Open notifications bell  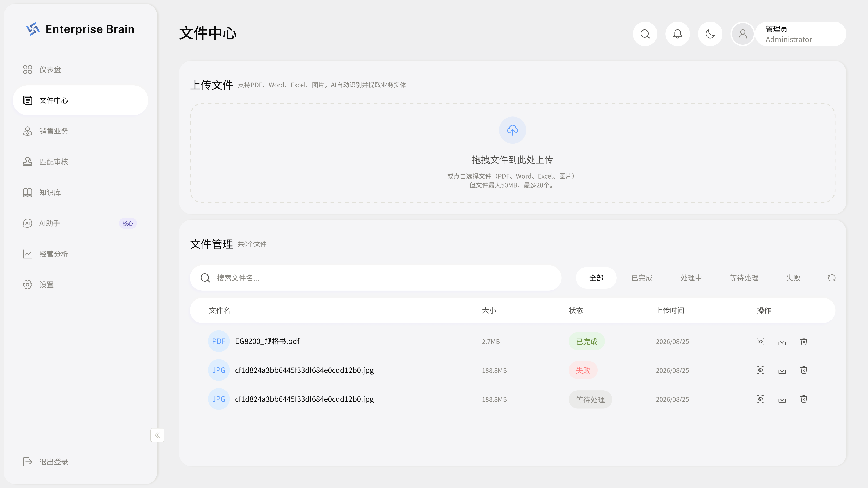pyautogui.click(x=678, y=34)
